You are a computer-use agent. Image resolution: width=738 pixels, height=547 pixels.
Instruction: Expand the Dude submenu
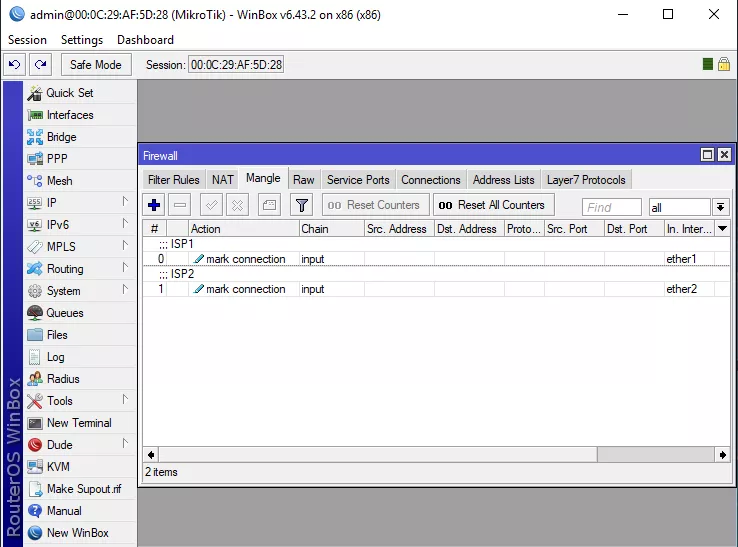point(125,443)
